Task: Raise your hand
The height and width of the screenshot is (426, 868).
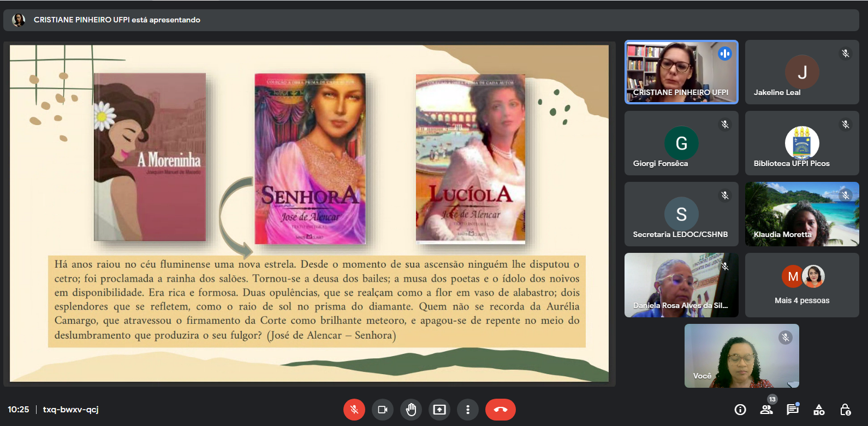Action: pyautogui.click(x=411, y=410)
